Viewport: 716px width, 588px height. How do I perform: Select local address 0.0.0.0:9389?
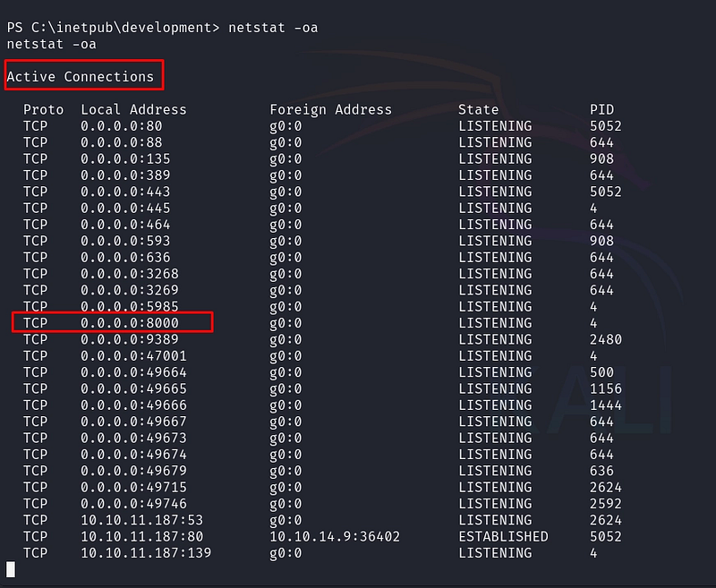pyautogui.click(x=130, y=340)
